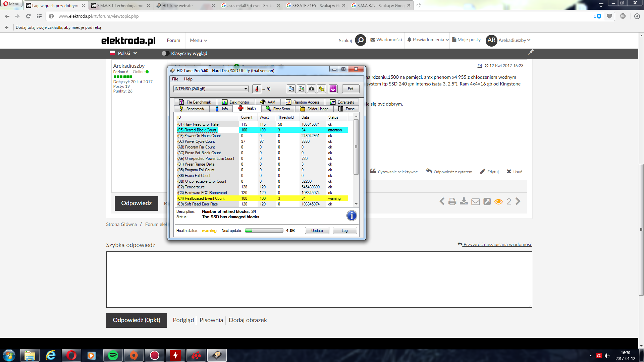Viewport: 644px width, 362px height.
Task: Open HD Tune options via the yellow tools icon
Action: 322,89
